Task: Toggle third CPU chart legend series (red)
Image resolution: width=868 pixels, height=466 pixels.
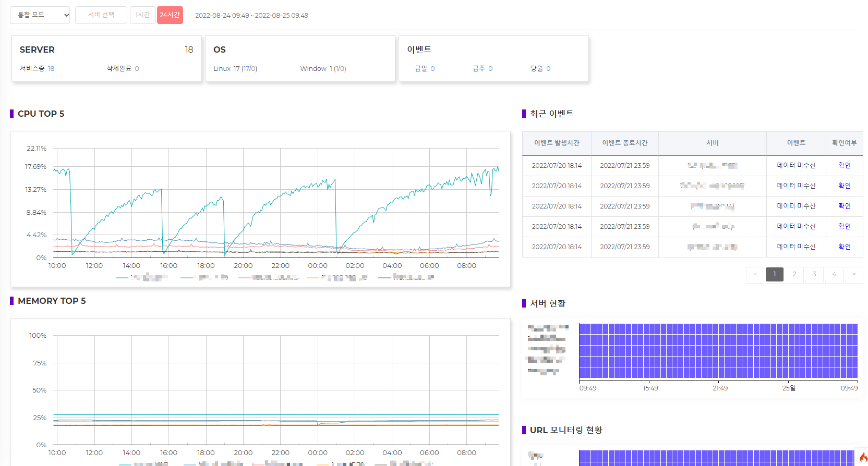Action: pos(269,277)
